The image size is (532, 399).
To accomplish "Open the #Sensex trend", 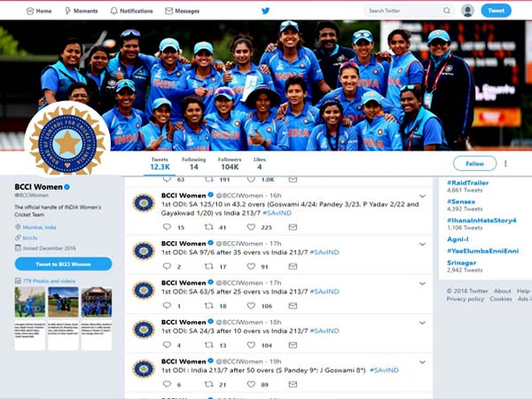I will pos(461,201).
